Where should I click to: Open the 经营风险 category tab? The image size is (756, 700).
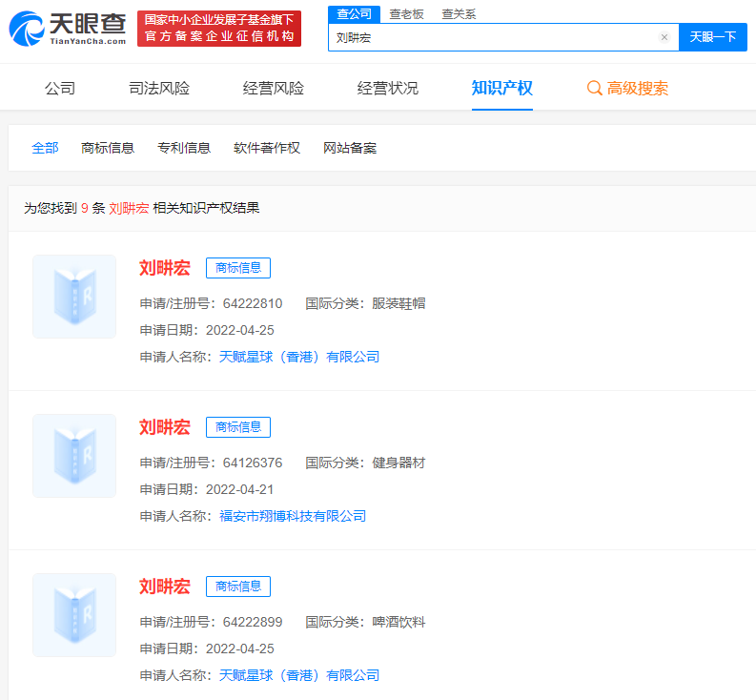(x=274, y=89)
